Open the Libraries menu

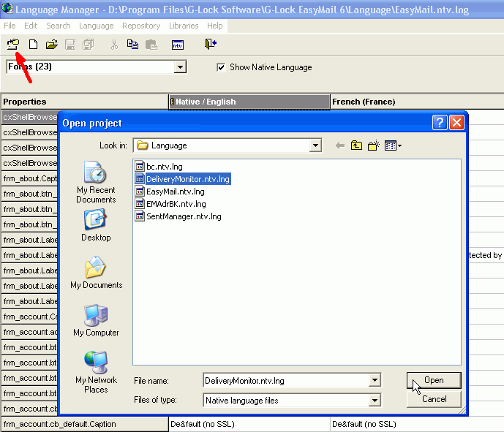point(184,26)
